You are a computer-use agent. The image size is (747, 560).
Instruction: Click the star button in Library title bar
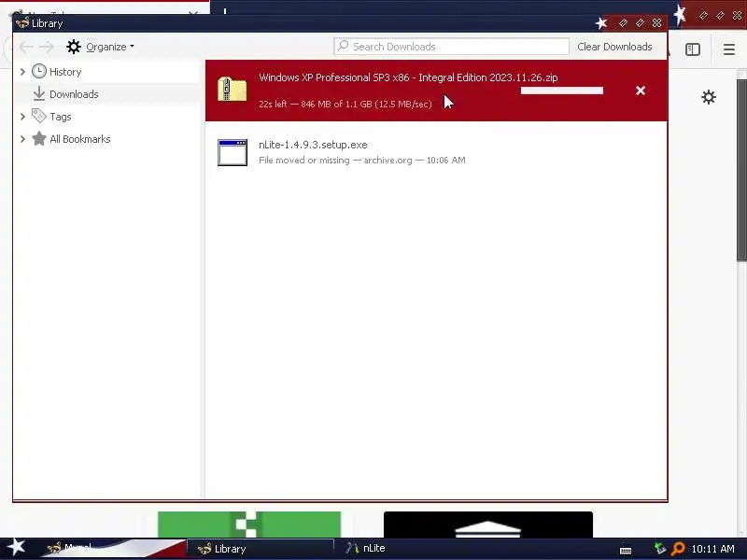(x=601, y=22)
